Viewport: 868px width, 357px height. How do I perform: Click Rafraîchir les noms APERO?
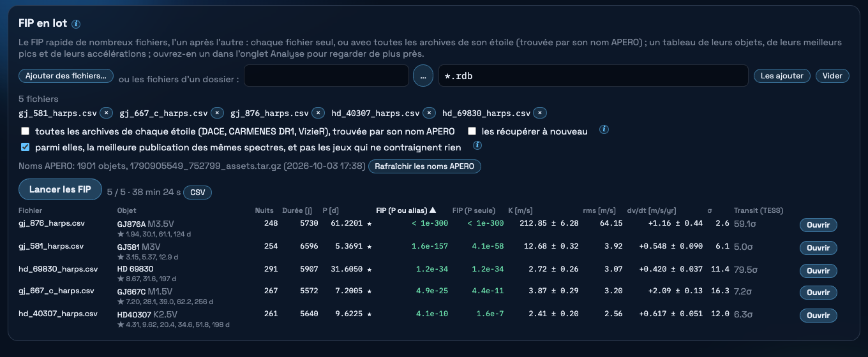tap(424, 166)
